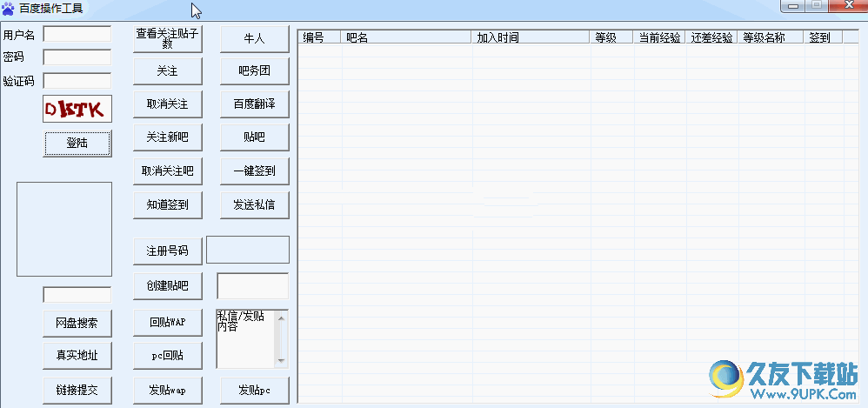Image resolution: width=868 pixels, height=408 pixels.
Task: Run 一键签到 one-click sign-in
Action: click(255, 171)
